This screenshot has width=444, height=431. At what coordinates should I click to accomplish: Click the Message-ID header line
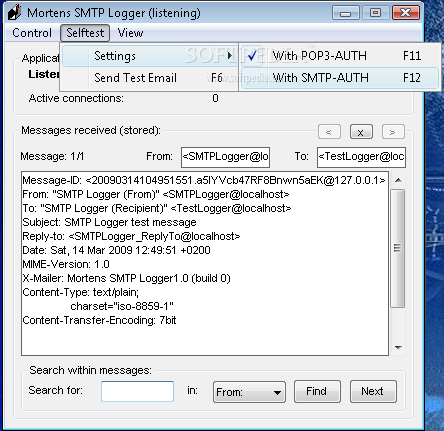(204, 180)
